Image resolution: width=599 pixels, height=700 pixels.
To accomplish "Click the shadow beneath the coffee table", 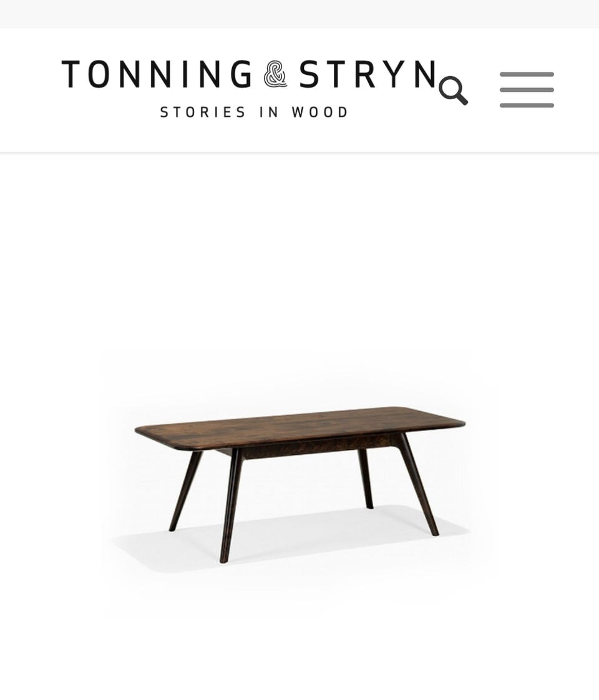I will tap(290, 540).
